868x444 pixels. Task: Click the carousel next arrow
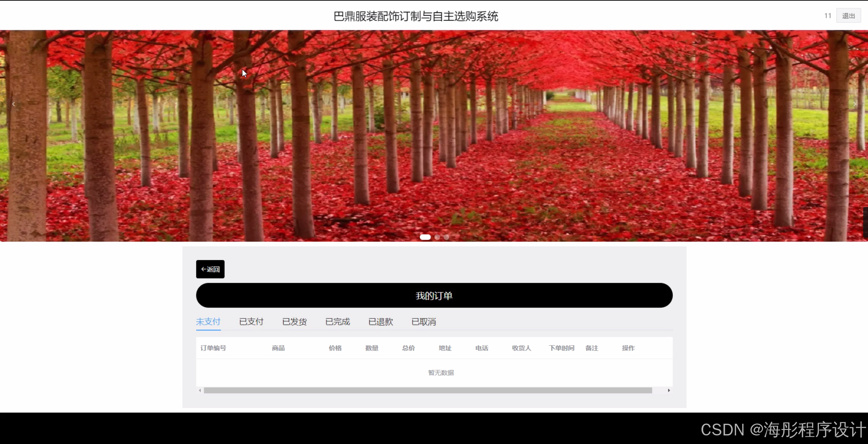[x=854, y=104]
